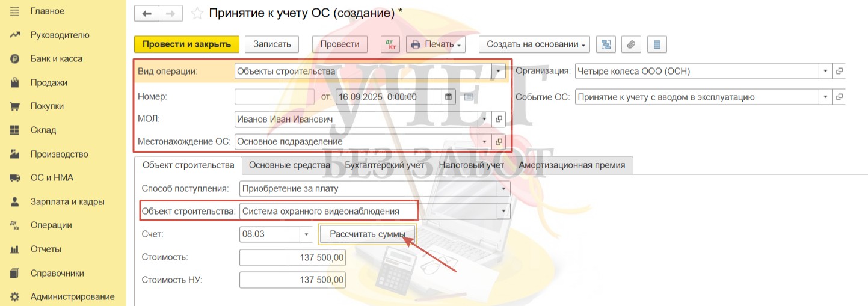The image size is (868, 306).
Task: Select Отчеты text in sidebar
Action: point(46,249)
